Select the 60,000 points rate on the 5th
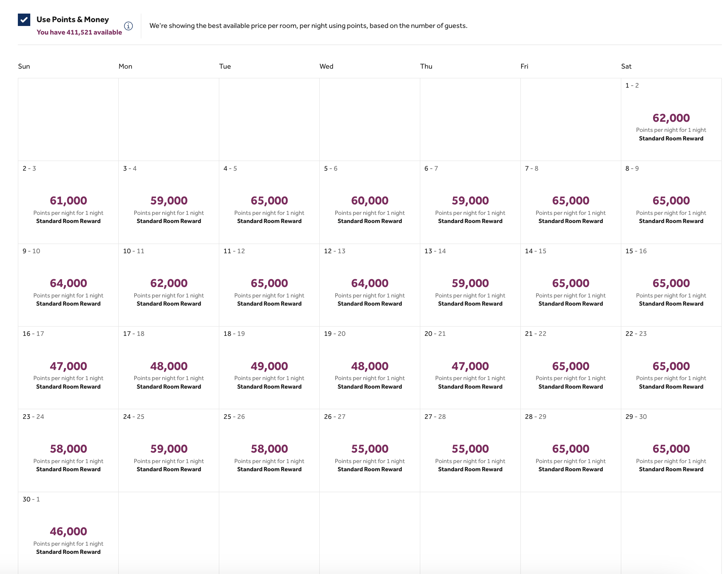 tap(369, 201)
